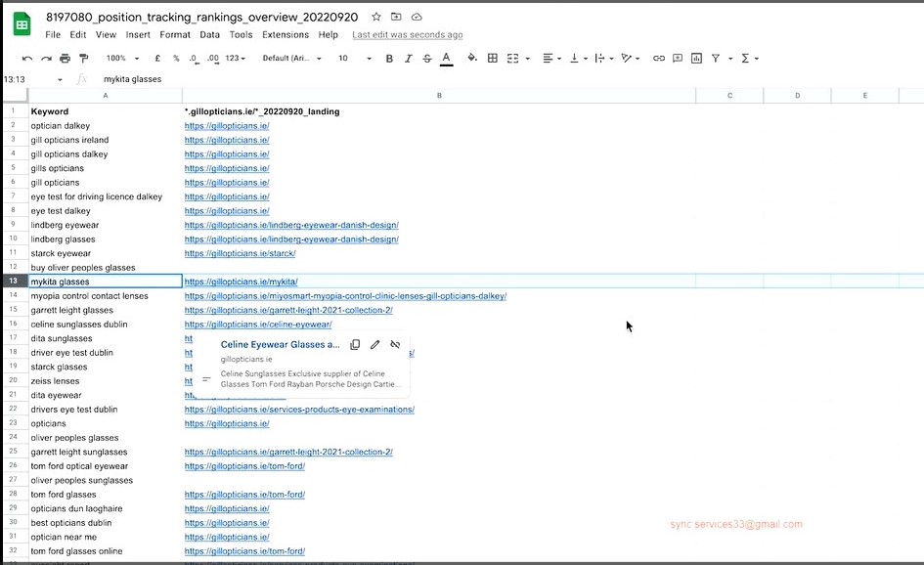The image size is (924, 565).
Task: Toggle bold formatting
Action: point(389,59)
